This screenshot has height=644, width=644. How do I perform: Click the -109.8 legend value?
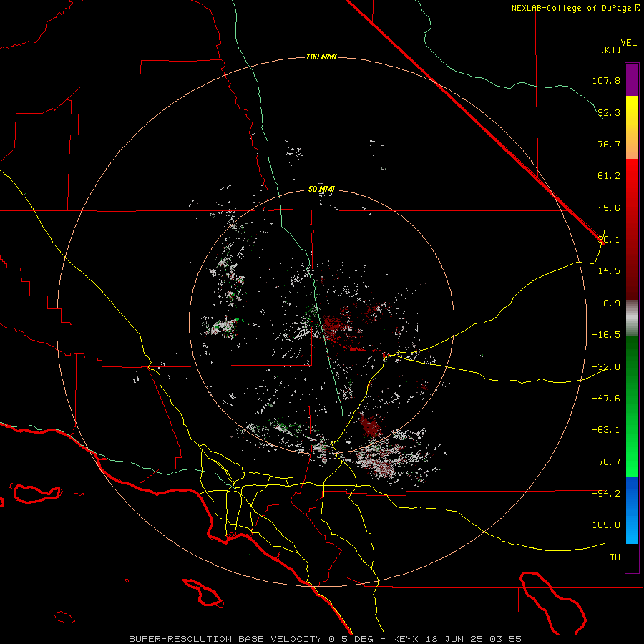pyautogui.click(x=603, y=525)
